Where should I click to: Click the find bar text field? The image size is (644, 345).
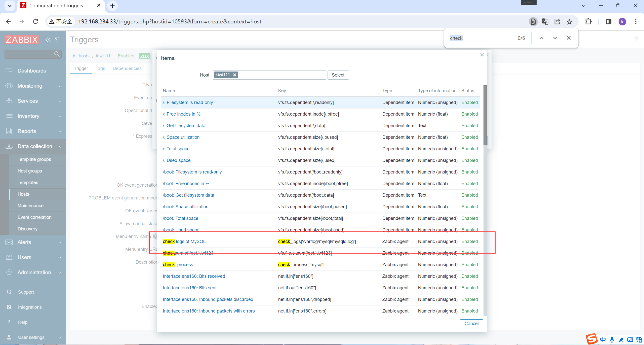(x=480, y=38)
